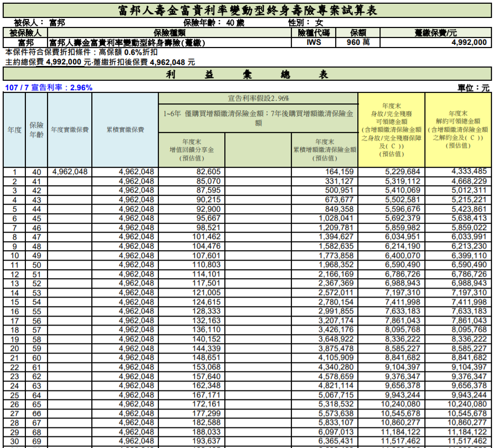Click year 1 paid premium 4,962,048 cell

click(x=70, y=171)
